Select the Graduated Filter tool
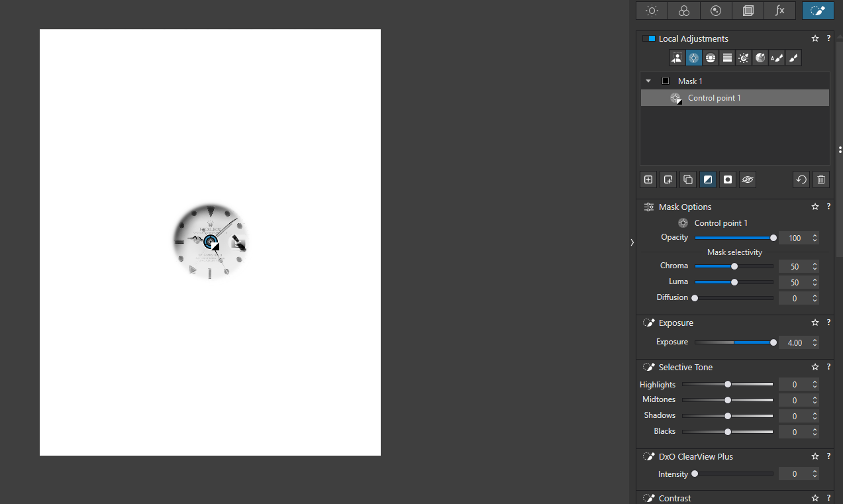Image resolution: width=843 pixels, height=504 pixels. click(727, 58)
